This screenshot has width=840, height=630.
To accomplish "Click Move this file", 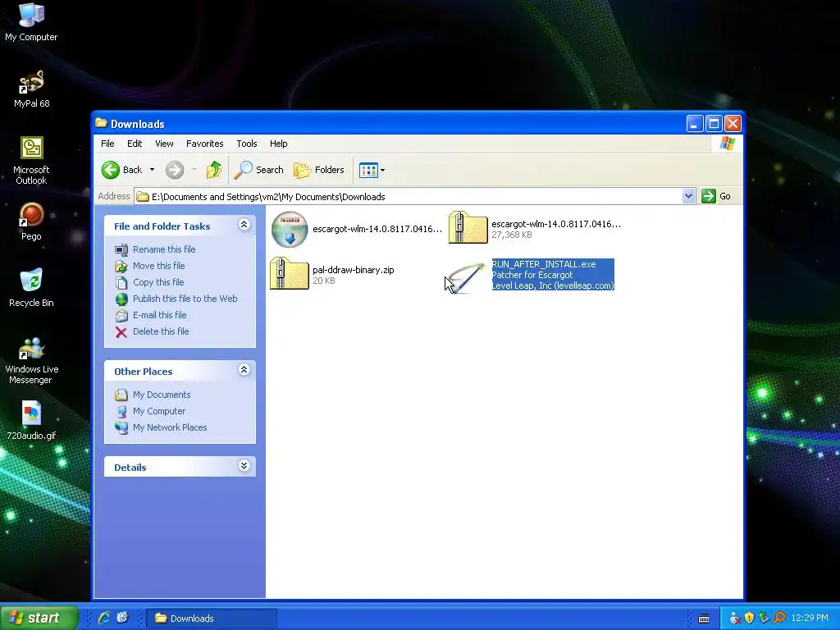I will (x=158, y=266).
